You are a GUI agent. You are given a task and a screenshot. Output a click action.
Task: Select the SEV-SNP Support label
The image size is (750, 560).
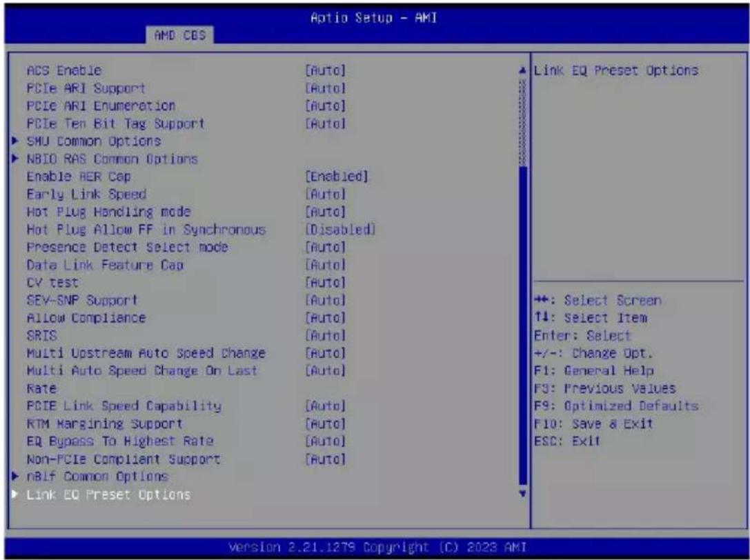pos(82,300)
